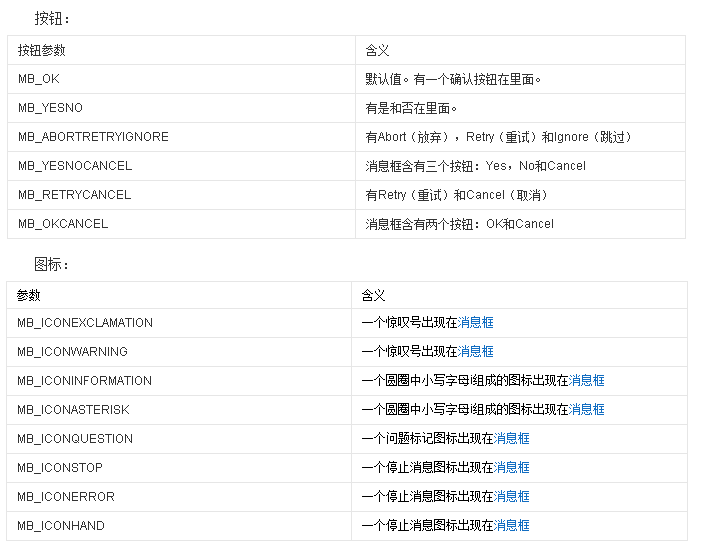Click description 有Retry（重试）和Cancel（取消）
This screenshot has width=709, height=558.
[x=457, y=195]
